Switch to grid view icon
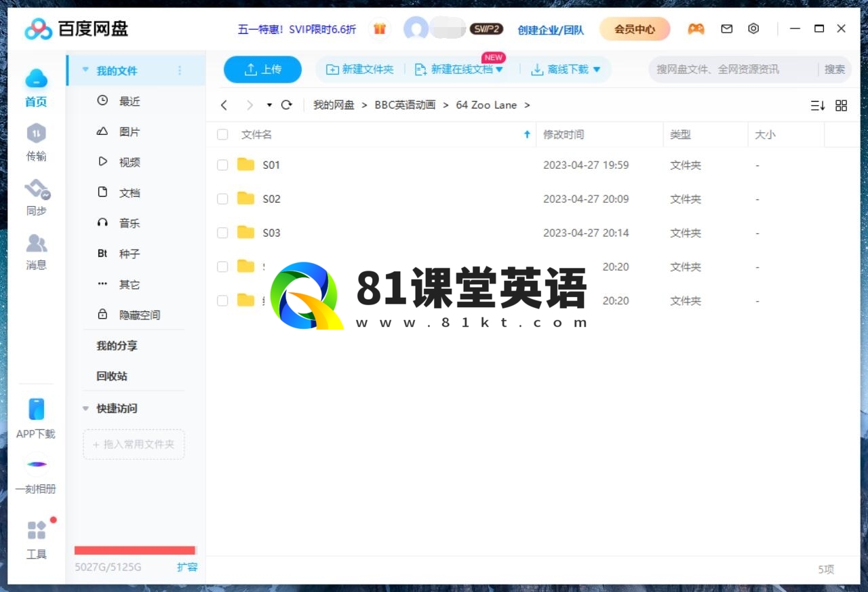 pyautogui.click(x=842, y=106)
